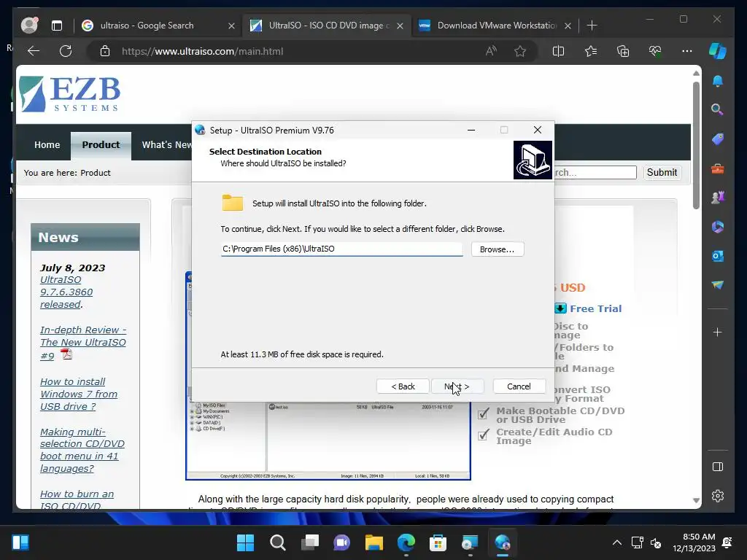Open a new browser tab
The height and width of the screenshot is (560, 747).
pyautogui.click(x=592, y=26)
